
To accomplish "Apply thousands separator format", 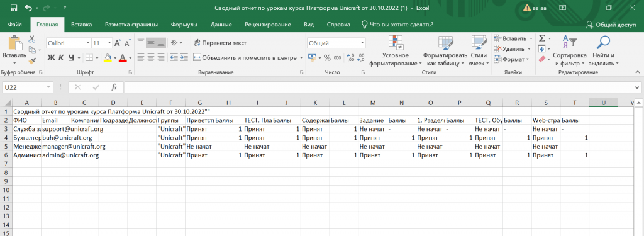I will click(337, 57).
